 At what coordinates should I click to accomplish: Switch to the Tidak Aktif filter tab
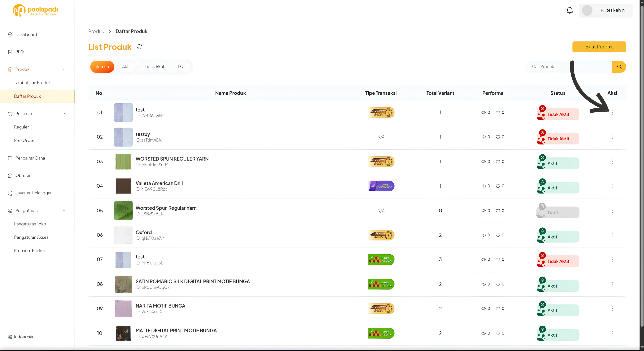click(154, 67)
